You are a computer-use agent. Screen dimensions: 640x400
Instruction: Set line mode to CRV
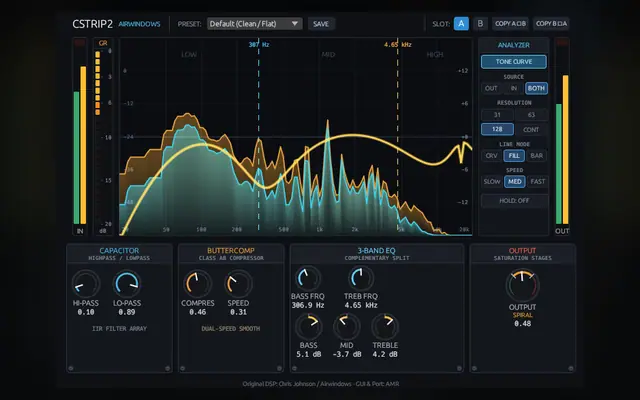tap(491, 156)
